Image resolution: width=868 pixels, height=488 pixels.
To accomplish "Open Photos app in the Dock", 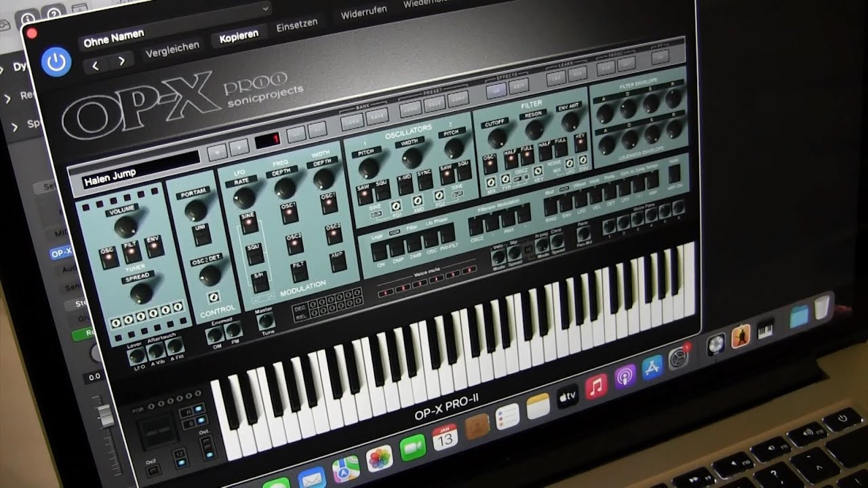I will 379,459.
